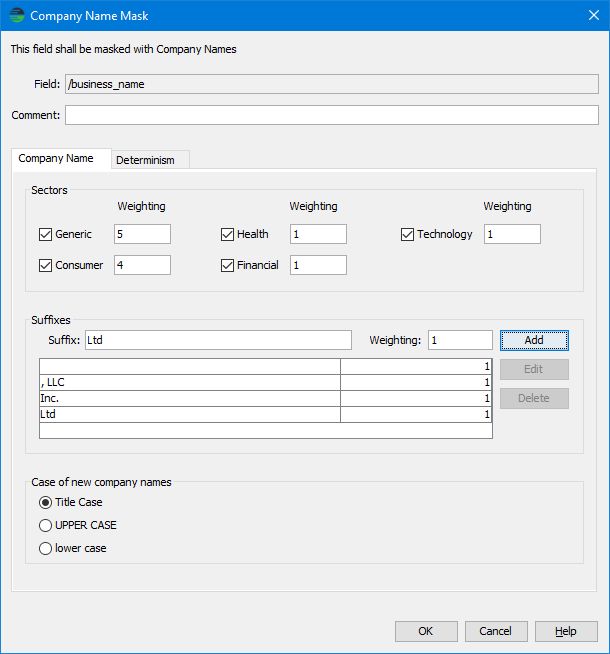Viewport: 610px width, 654px height.
Task: Click the Edit suffix button
Action: click(534, 369)
